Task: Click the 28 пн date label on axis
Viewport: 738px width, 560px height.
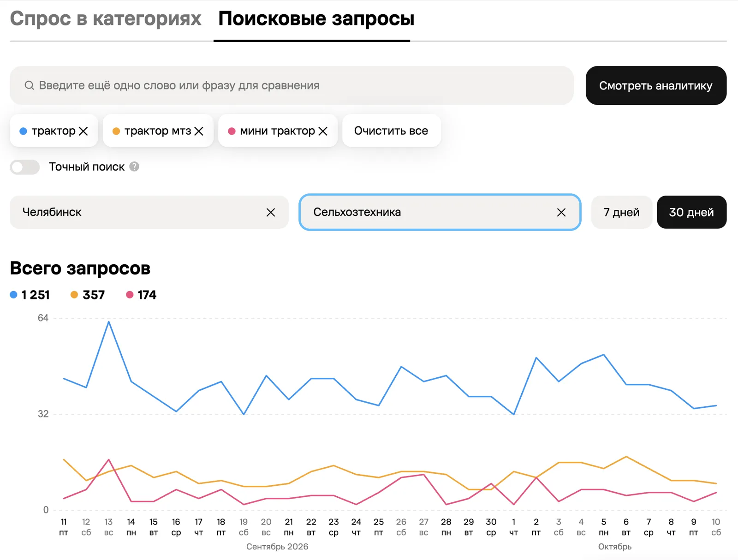Action: (446, 527)
